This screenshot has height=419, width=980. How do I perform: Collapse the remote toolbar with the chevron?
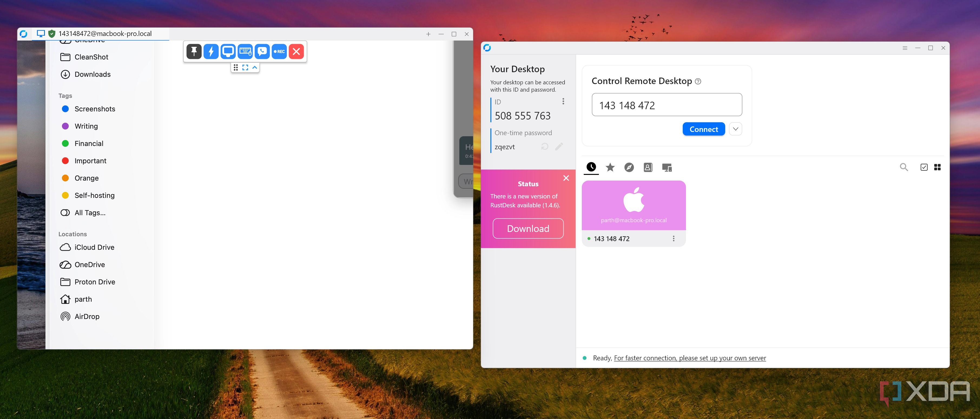(255, 67)
